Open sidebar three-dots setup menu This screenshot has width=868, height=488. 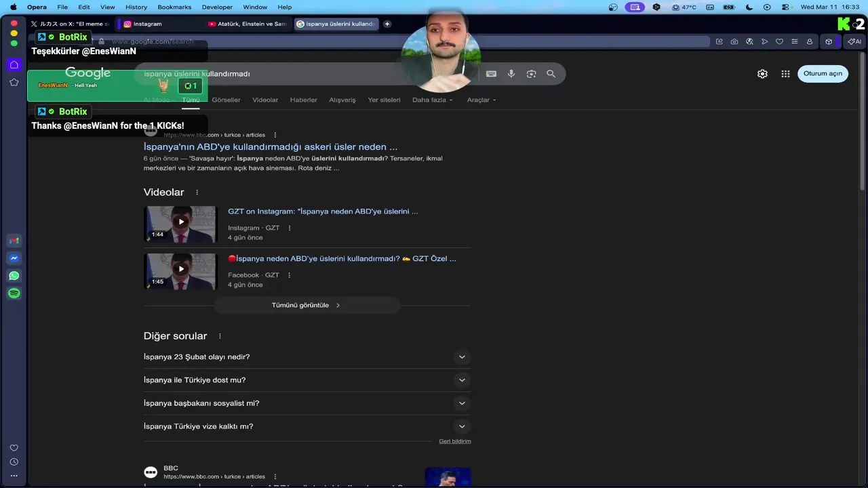pyautogui.click(x=14, y=476)
